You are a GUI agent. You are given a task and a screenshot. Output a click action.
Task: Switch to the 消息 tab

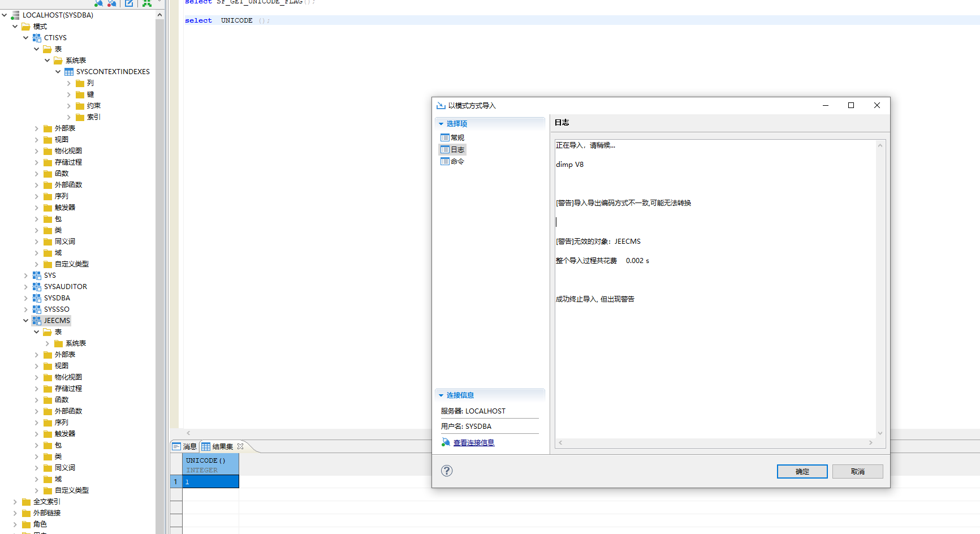click(185, 446)
